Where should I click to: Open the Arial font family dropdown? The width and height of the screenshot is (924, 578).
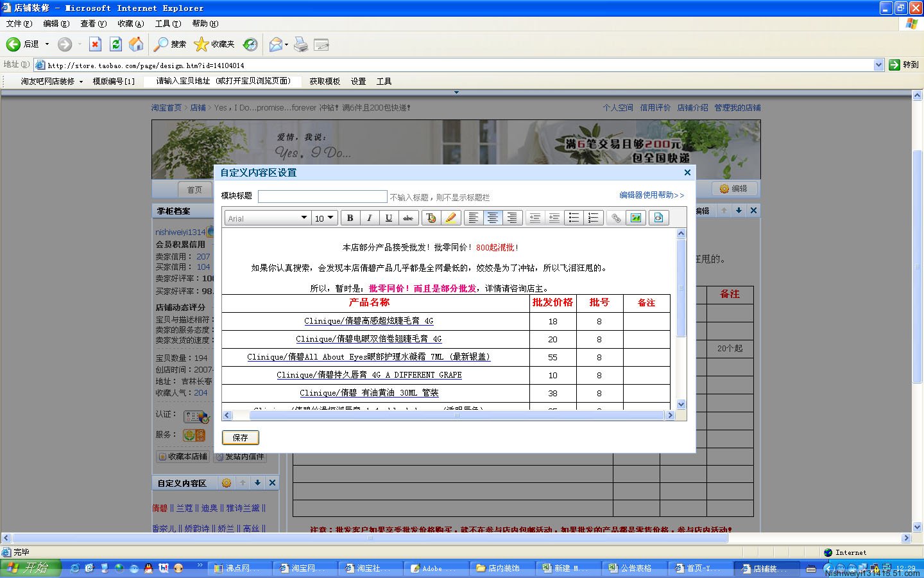[268, 218]
